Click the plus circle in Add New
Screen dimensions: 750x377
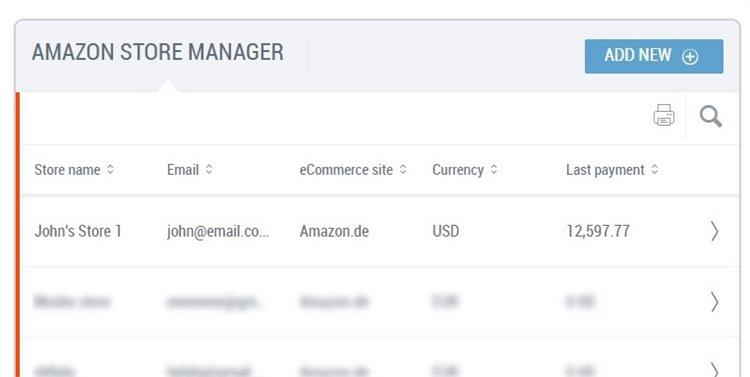[690, 57]
